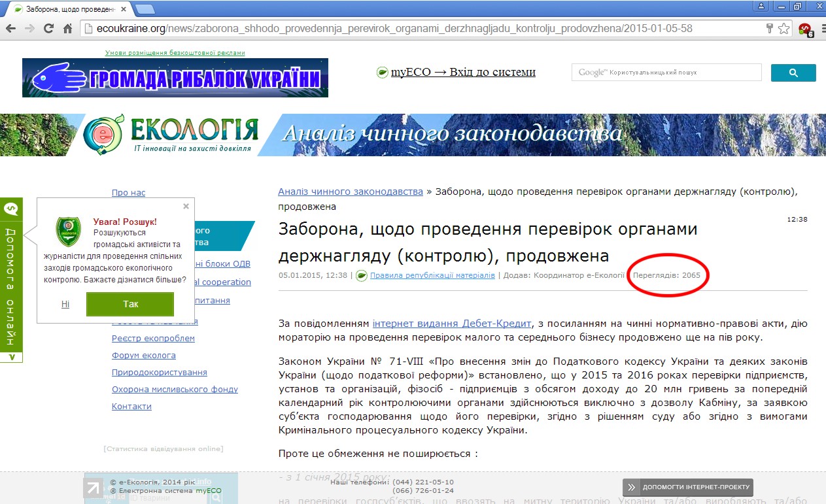Click leaf icon before 'Правила републікації'
826x504 pixels.
pyautogui.click(x=362, y=275)
